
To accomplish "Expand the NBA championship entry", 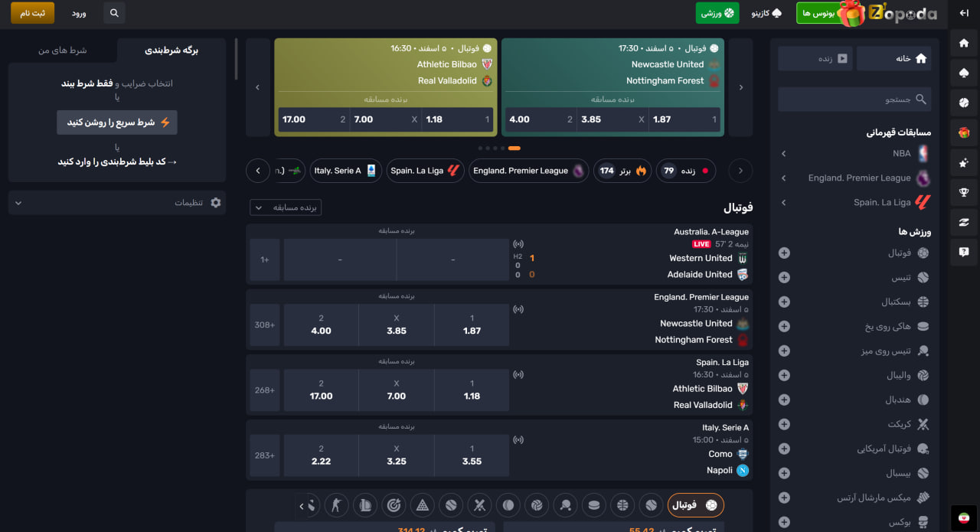I will 854,154.
